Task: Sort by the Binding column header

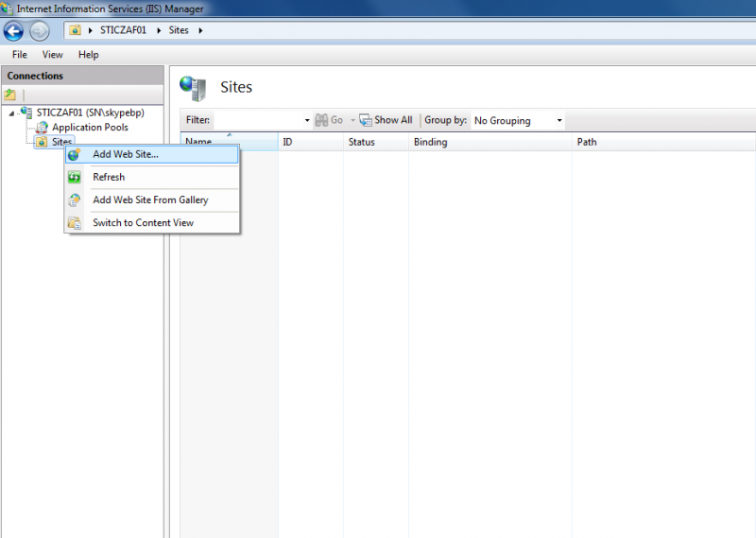Action: click(x=490, y=142)
